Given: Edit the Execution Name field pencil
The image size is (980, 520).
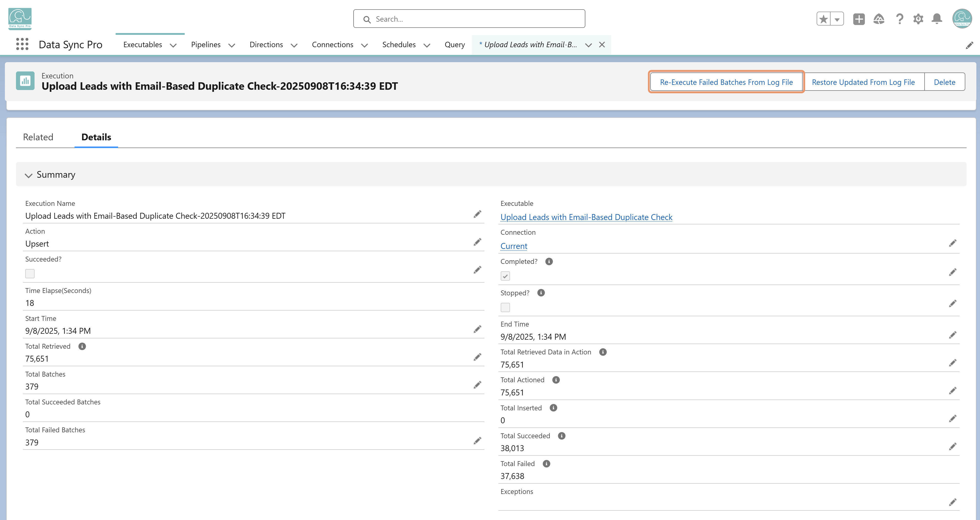Looking at the screenshot, I should 477,214.
